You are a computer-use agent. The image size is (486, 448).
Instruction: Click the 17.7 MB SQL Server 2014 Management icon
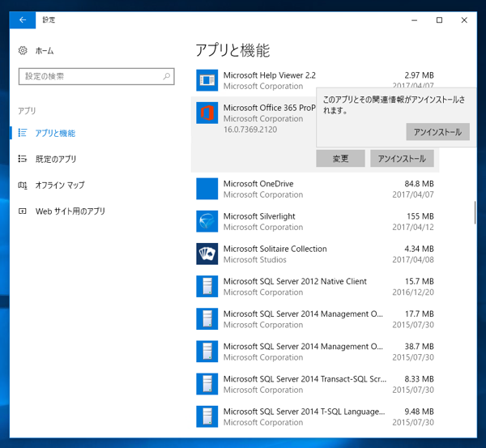(207, 319)
